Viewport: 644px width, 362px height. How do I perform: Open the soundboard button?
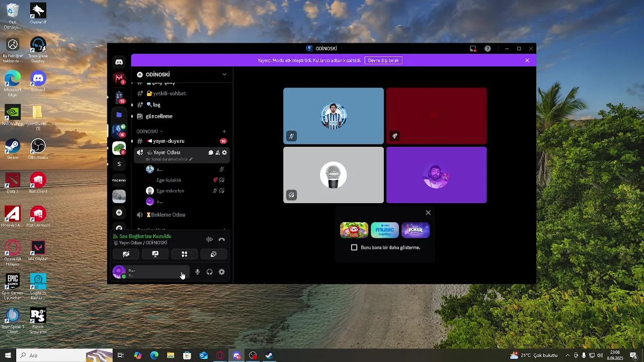point(213,254)
